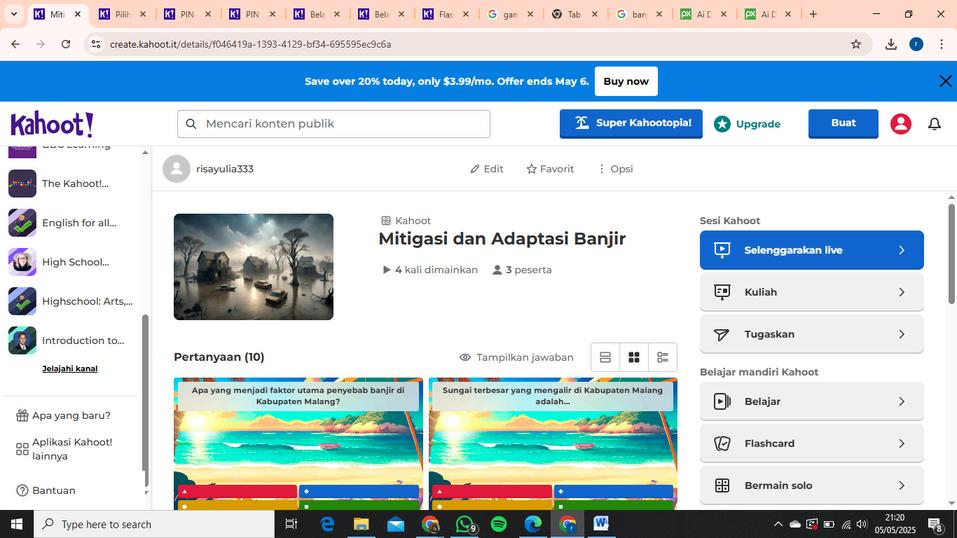Switch to the Flas browser tab
The height and width of the screenshot is (538, 957).
(446, 14)
